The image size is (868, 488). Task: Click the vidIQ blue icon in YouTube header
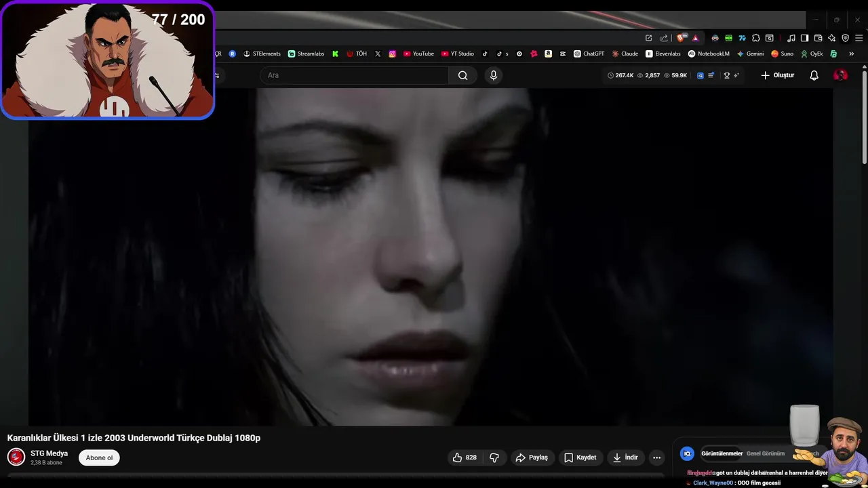pos(701,75)
